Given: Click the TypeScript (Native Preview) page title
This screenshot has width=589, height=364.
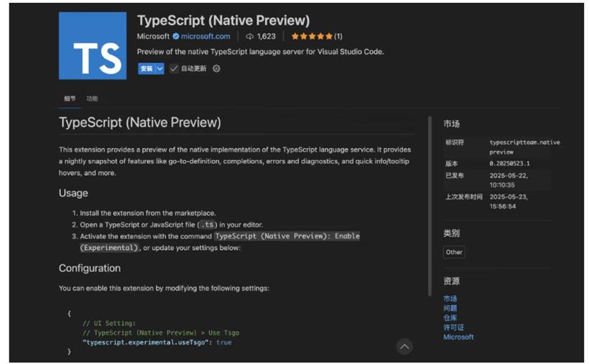Looking at the screenshot, I should point(223,20).
